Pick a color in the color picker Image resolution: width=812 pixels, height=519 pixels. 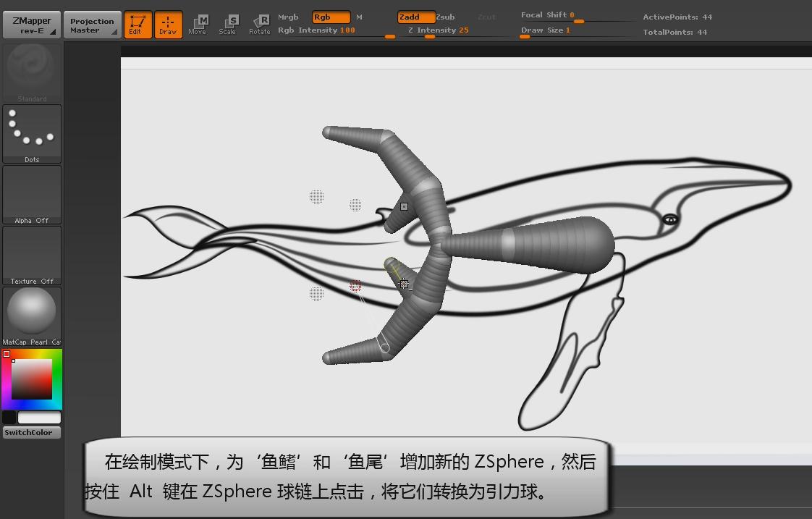[x=32, y=379]
